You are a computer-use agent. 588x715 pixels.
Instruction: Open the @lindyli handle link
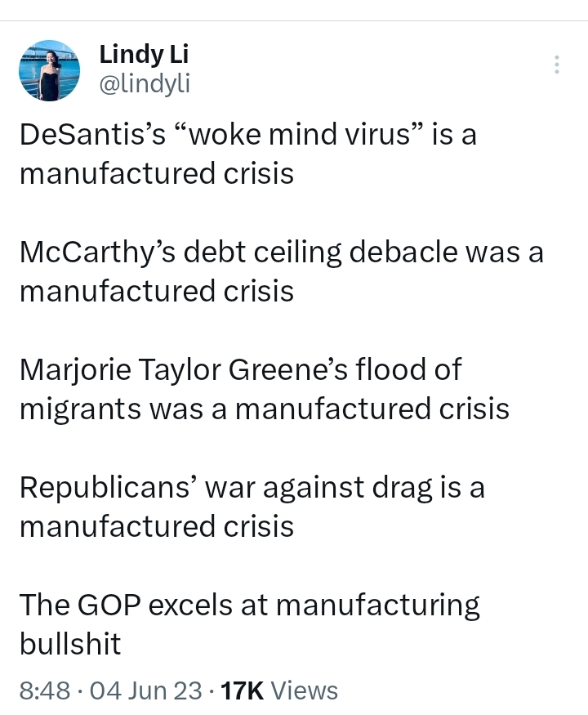point(145,84)
